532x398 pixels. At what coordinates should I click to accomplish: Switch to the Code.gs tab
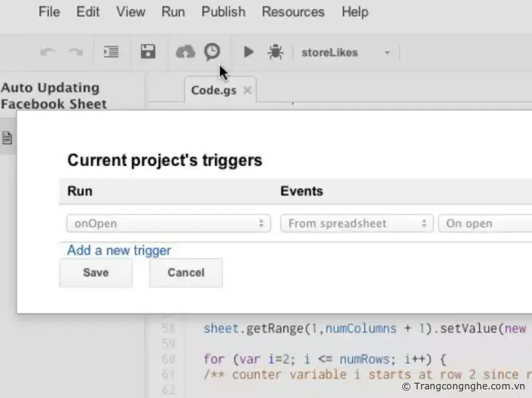(213, 90)
